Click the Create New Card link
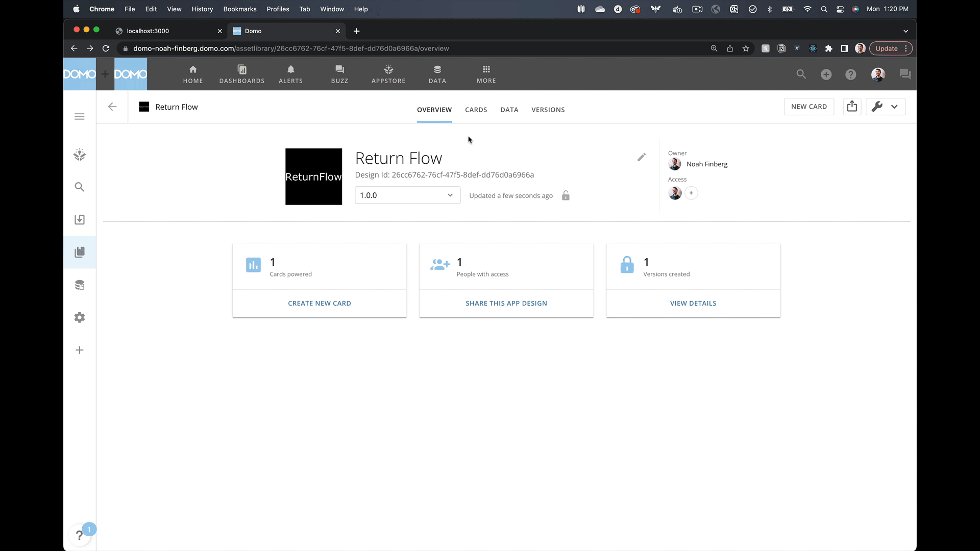980x551 pixels. [320, 303]
